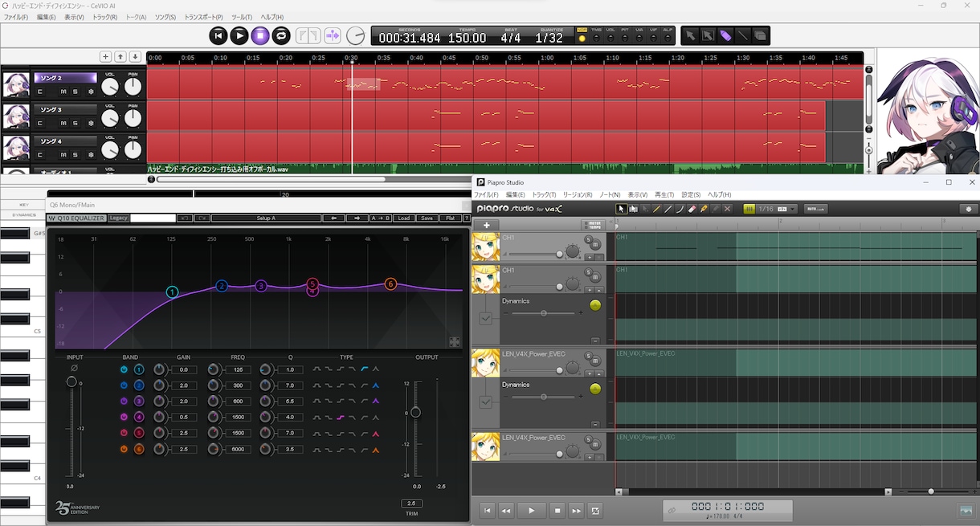The width and height of the screenshot is (980, 526).
Task: Disable EQ band 6 power button
Action: tap(124, 449)
